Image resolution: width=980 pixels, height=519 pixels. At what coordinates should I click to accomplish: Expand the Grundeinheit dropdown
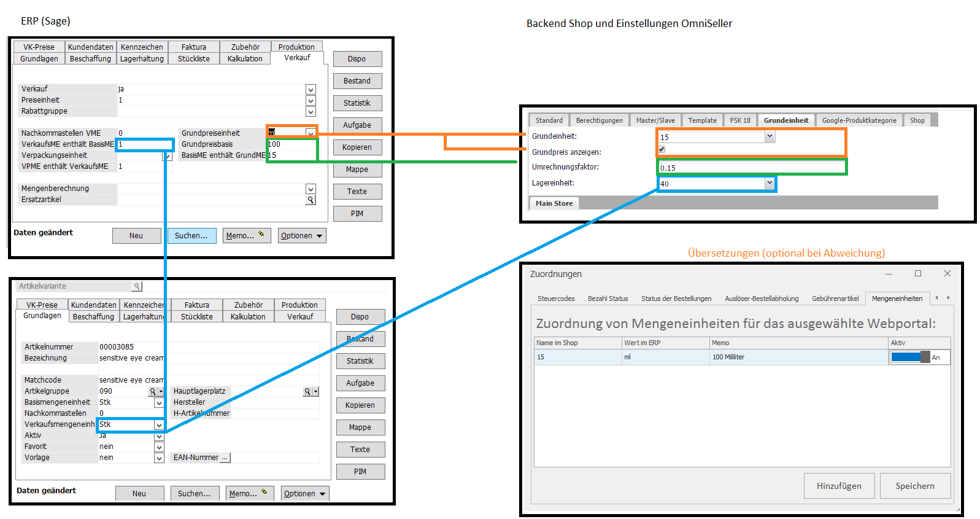pos(770,137)
